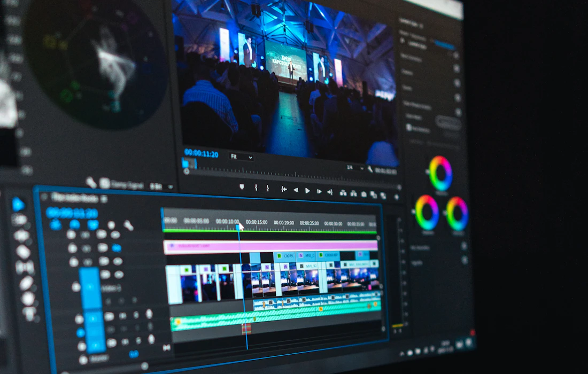Image resolution: width=588 pixels, height=374 pixels.
Task: Export a frame with the camera icon
Action: tap(363, 194)
